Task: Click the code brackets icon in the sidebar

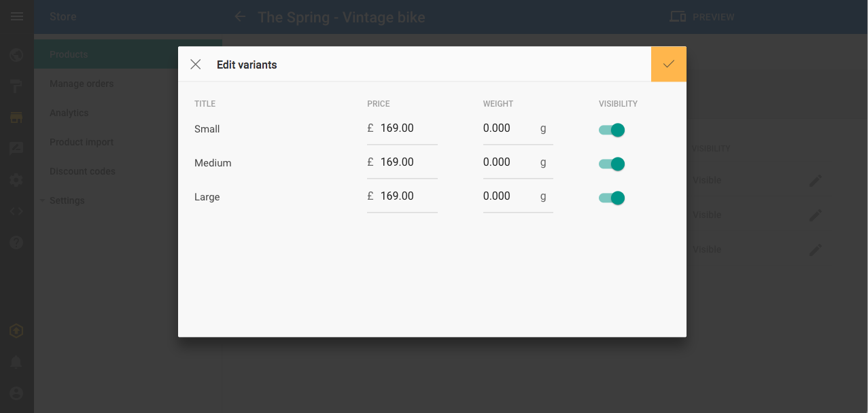Action: [17, 211]
